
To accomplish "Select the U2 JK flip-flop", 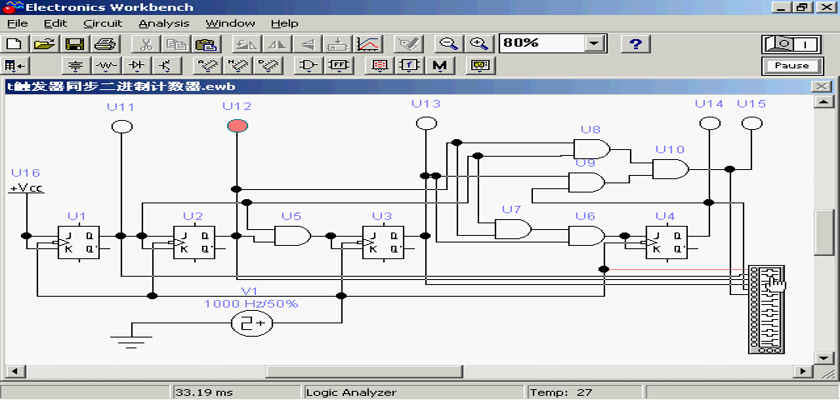I will [194, 243].
